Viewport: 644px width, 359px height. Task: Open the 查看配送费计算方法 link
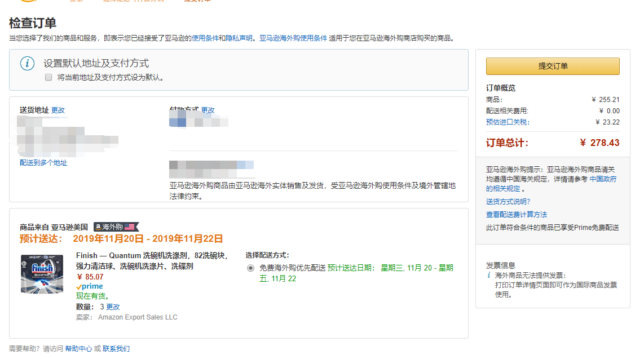(516, 215)
